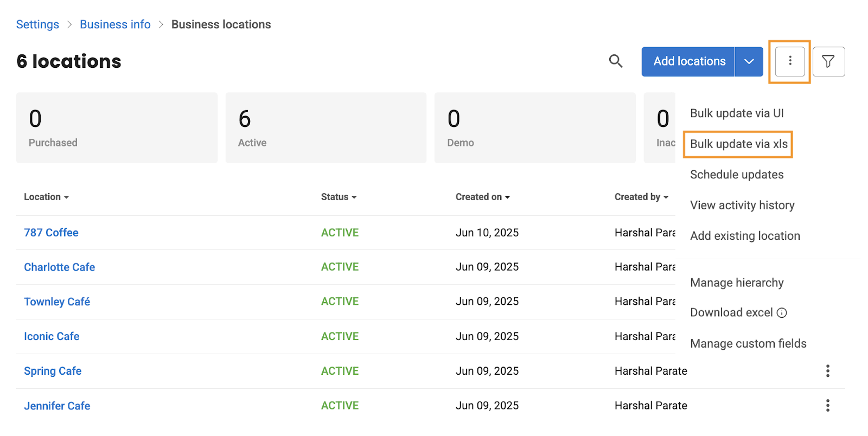Click Harshal Parate in Jennifer Cafe row
Viewport: 868px width, 436px height.
[650, 406]
